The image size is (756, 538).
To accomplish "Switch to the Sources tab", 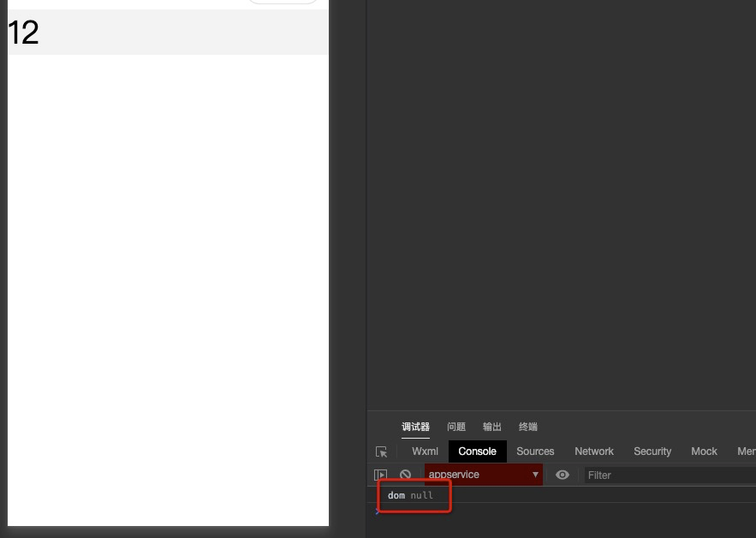I will pos(534,451).
